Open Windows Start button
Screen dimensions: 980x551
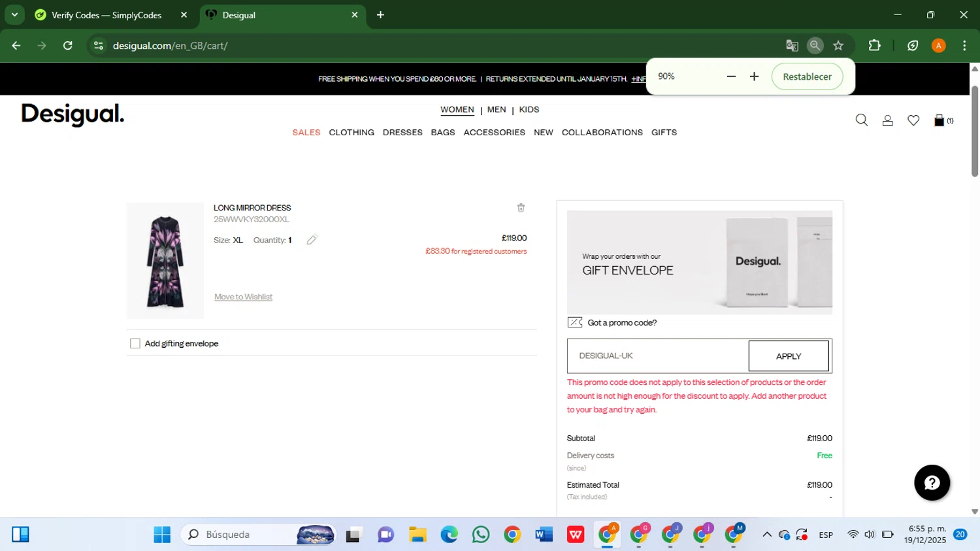point(162,535)
